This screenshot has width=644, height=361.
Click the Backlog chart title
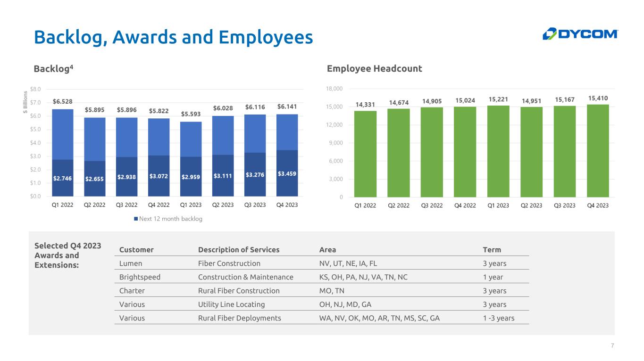[x=53, y=69]
